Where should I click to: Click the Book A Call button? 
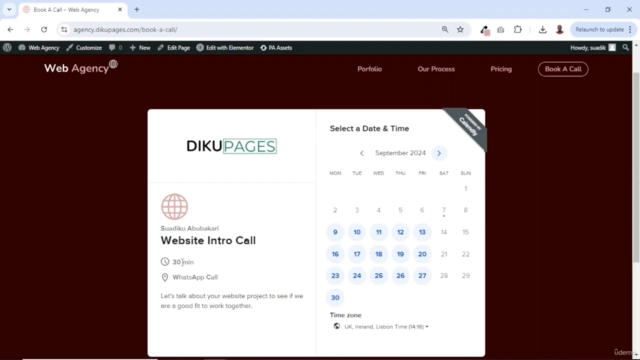(x=563, y=69)
